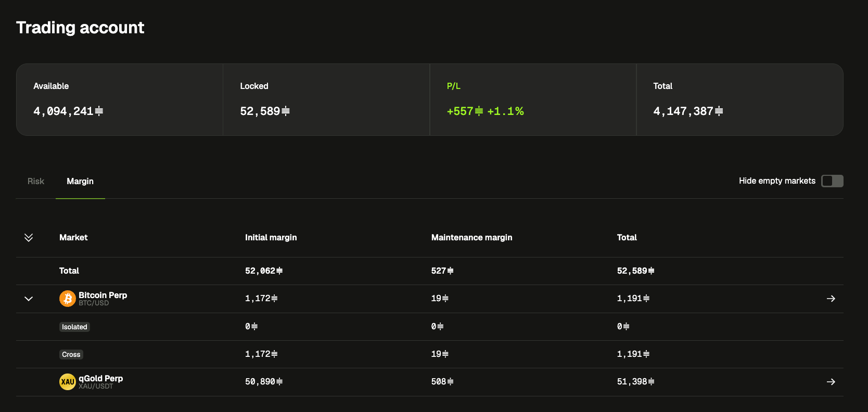Toggle Hide empty markets switch
The image size is (868, 412).
pos(832,181)
